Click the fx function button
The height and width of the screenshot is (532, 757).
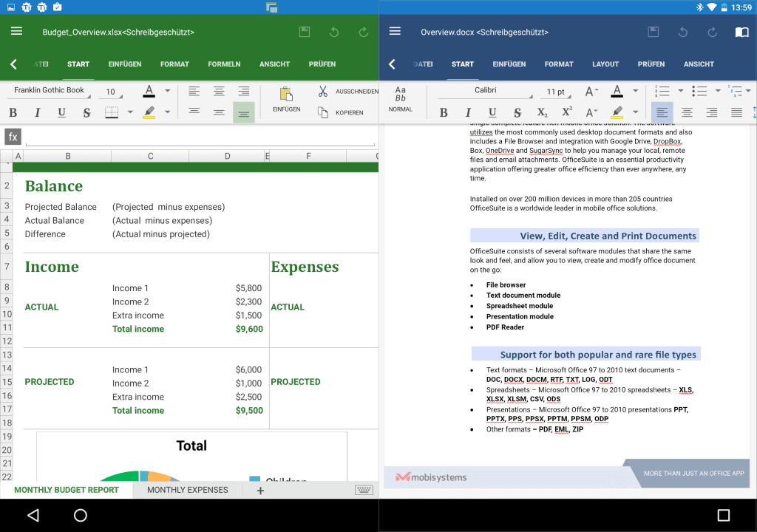pyautogui.click(x=13, y=137)
